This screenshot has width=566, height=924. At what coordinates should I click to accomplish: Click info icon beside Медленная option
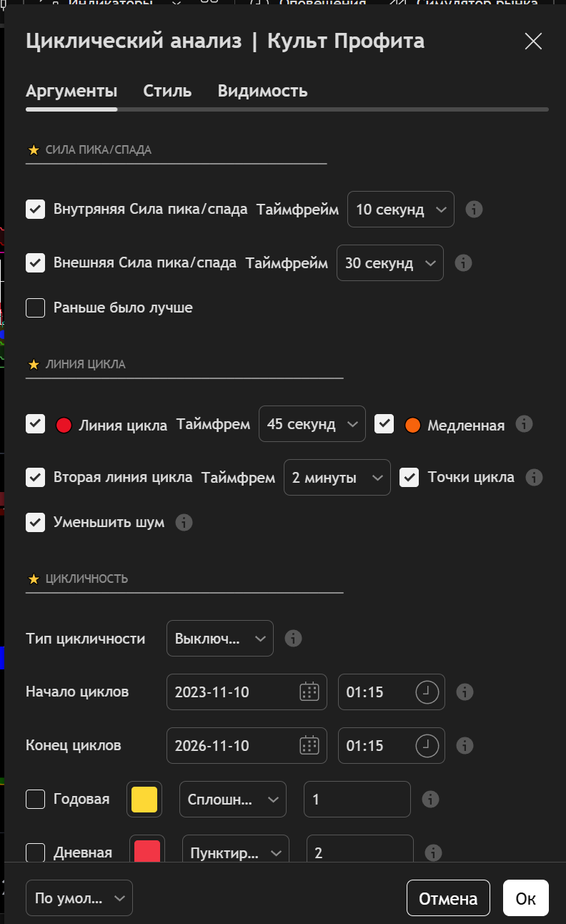pyautogui.click(x=524, y=424)
